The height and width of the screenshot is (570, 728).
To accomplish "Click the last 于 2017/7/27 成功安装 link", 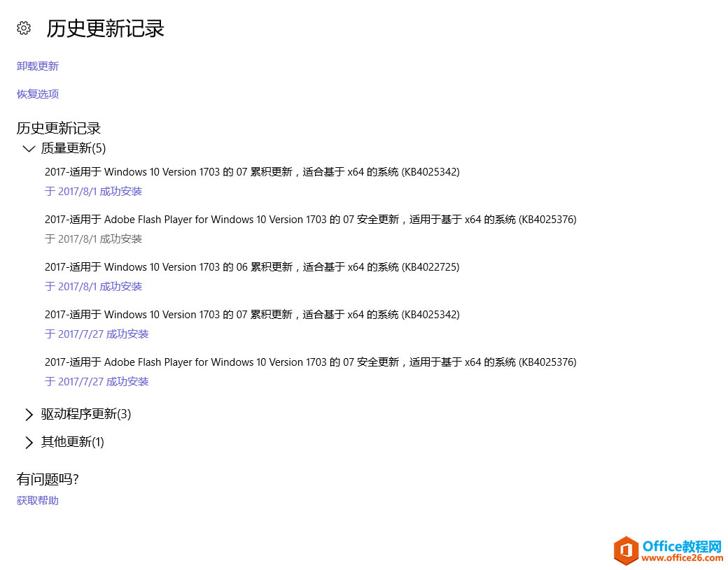I will [97, 381].
